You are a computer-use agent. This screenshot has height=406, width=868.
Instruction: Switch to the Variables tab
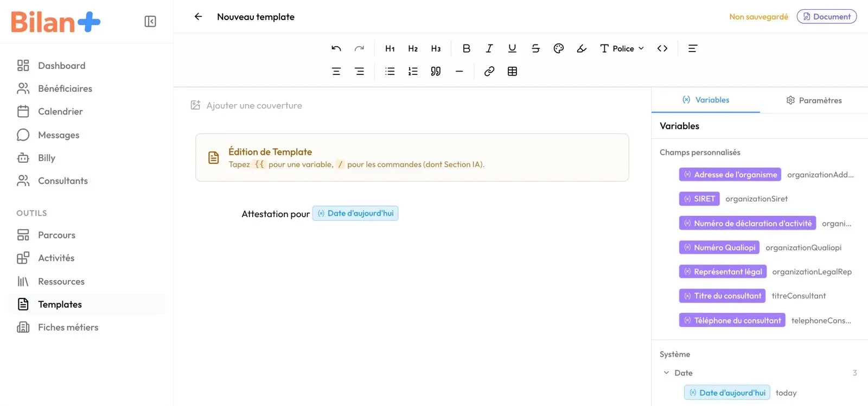coord(706,100)
